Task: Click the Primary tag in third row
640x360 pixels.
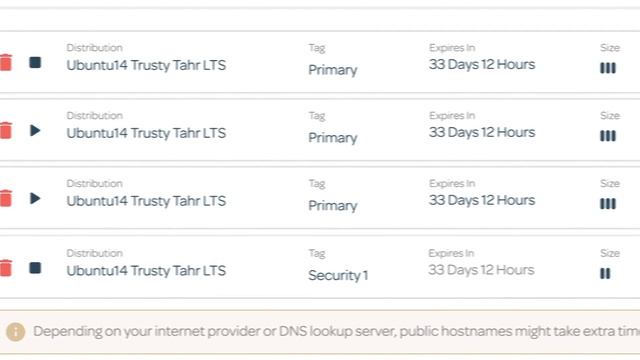Action: tap(333, 205)
